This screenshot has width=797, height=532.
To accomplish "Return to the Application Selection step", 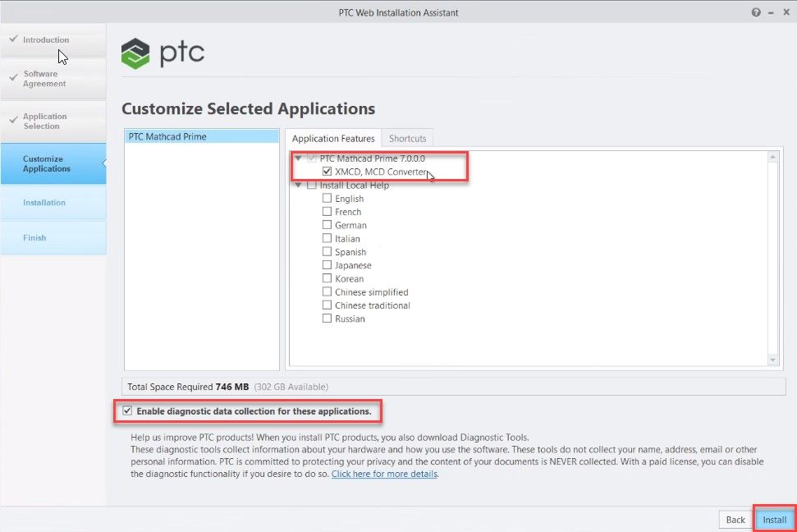I will tap(53, 121).
